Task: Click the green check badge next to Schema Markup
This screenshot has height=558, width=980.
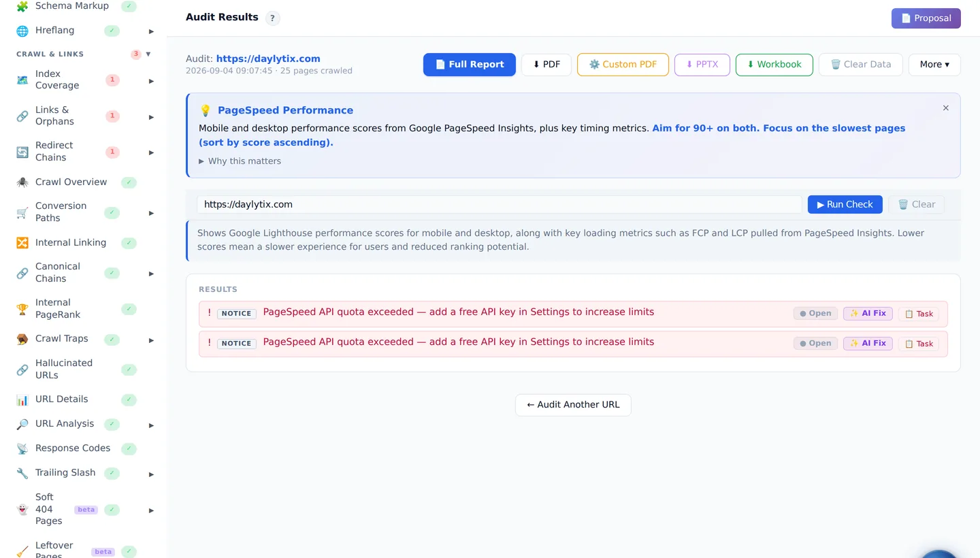Action: coord(129,6)
